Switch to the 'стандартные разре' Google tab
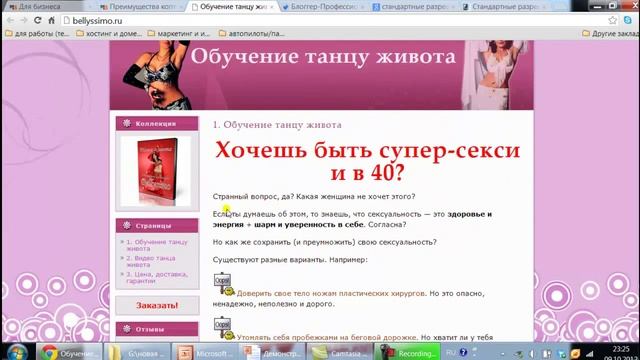 (x=414, y=7)
